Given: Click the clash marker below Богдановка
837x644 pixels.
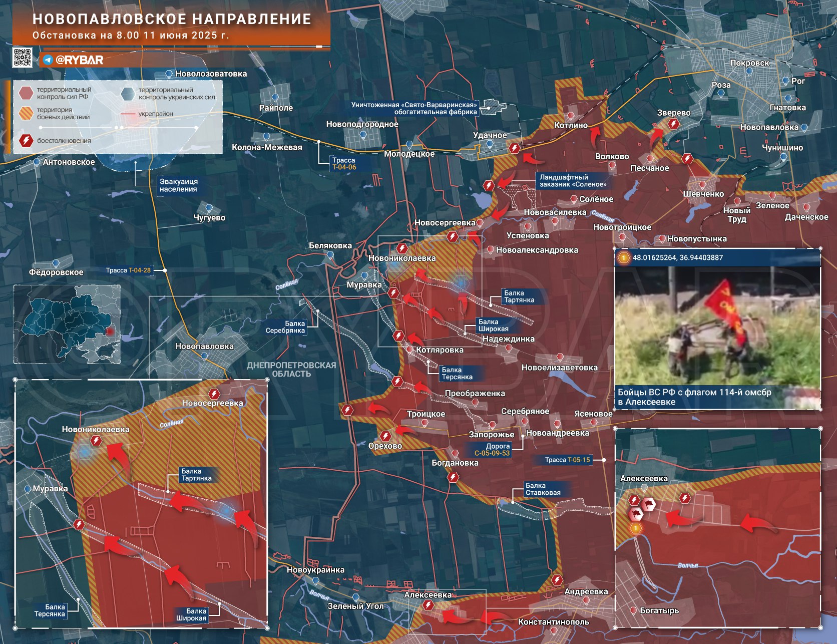Looking at the screenshot, I should 453,477.
